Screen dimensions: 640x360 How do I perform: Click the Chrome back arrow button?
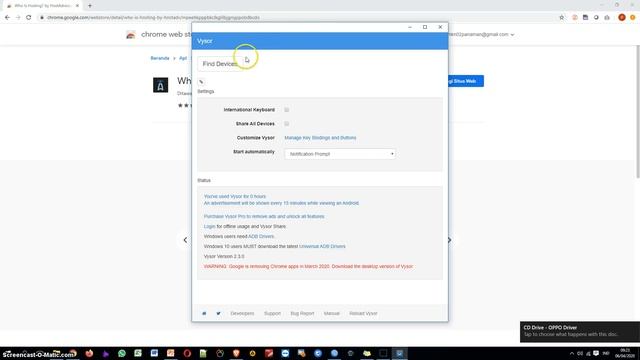tap(7, 18)
